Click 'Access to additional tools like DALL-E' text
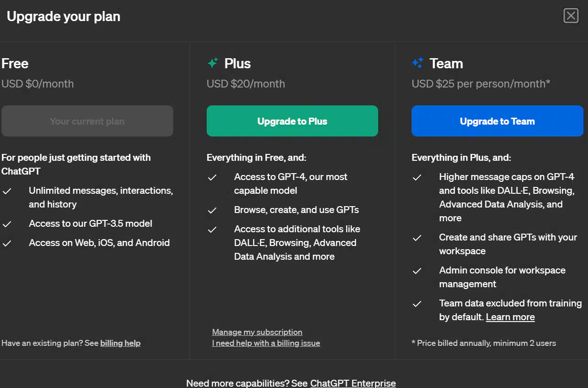The image size is (588, 388). pos(297,243)
